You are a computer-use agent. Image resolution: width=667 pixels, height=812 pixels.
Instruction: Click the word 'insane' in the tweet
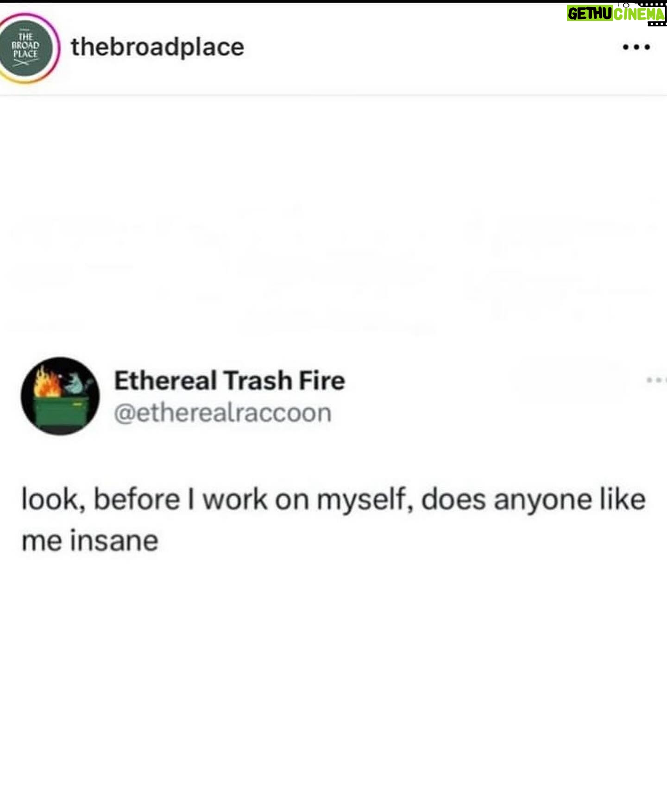coord(114,541)
